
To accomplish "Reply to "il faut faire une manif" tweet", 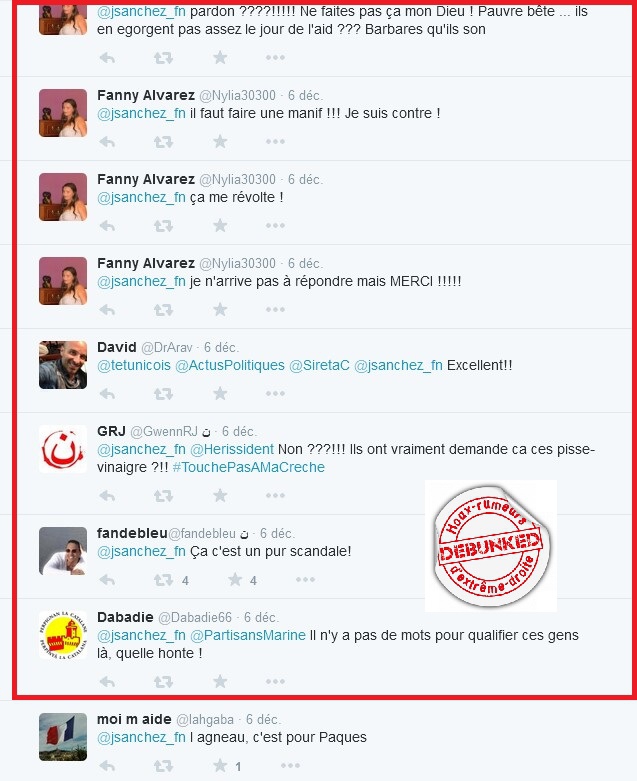I will click(107, 142).
